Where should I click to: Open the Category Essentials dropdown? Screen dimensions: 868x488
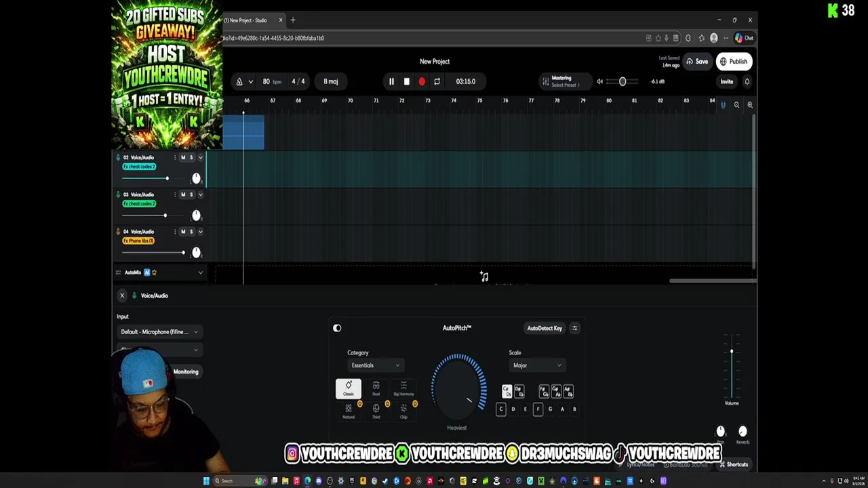(374, 365)
